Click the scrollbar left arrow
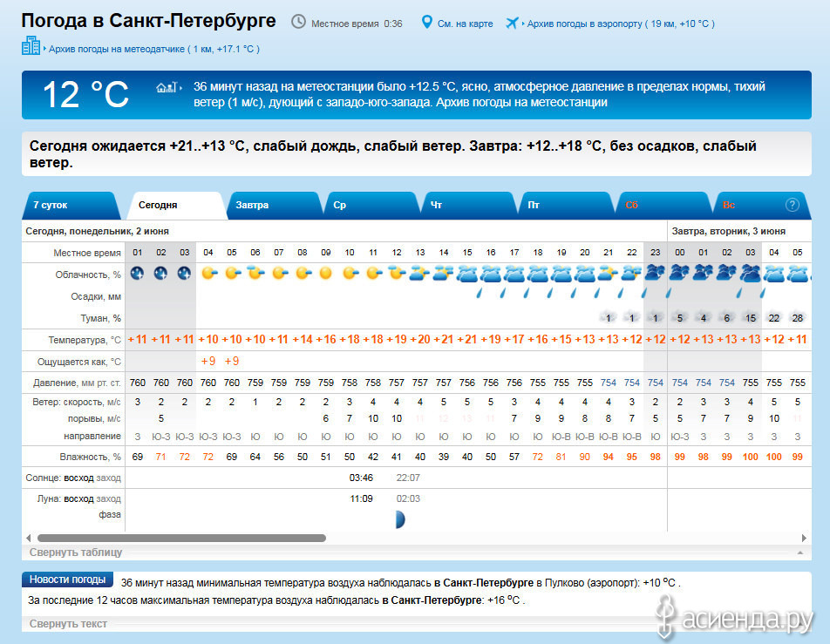Viewport: 830px width, 644px height. (29, 539)
